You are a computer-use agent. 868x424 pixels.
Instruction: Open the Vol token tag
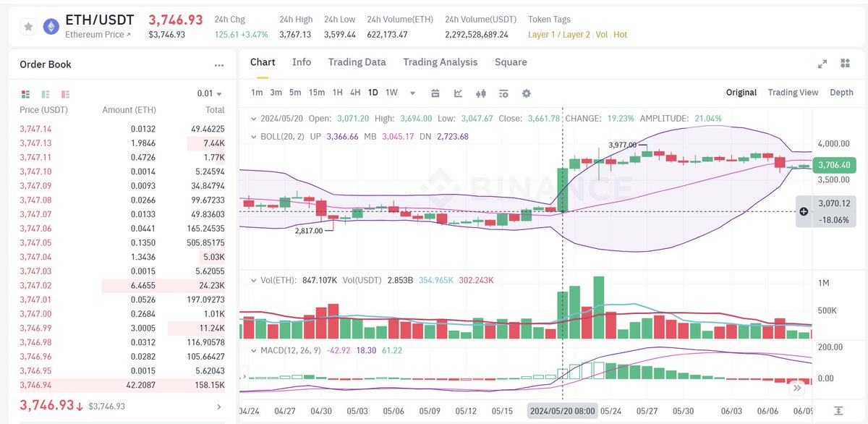(x=602, y=35)
